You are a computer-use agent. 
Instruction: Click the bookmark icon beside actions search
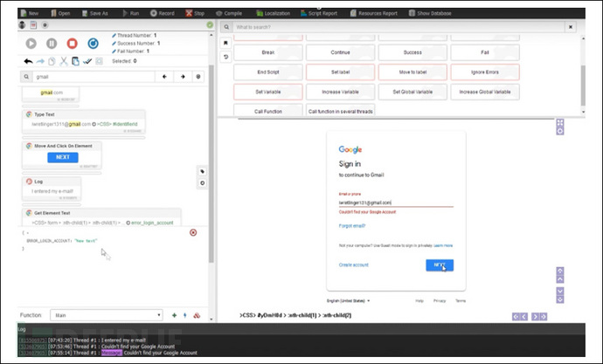pos(225,42)
